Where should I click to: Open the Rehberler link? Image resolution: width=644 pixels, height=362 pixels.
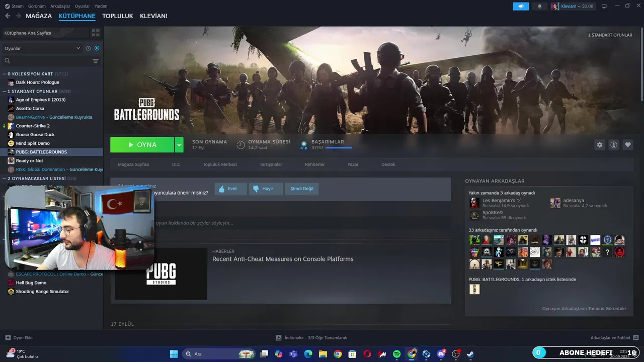pos(314,164)
